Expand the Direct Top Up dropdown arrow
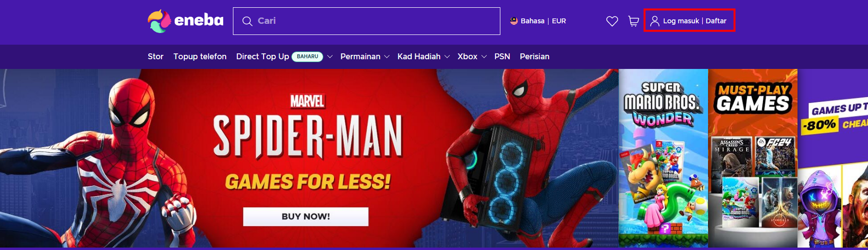 (x=330, y=57)
